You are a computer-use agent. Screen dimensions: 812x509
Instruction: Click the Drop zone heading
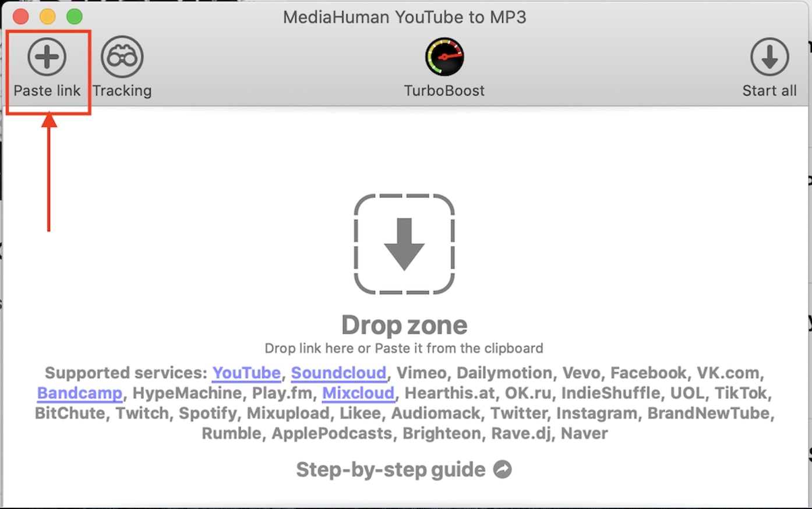coord(404,325)
